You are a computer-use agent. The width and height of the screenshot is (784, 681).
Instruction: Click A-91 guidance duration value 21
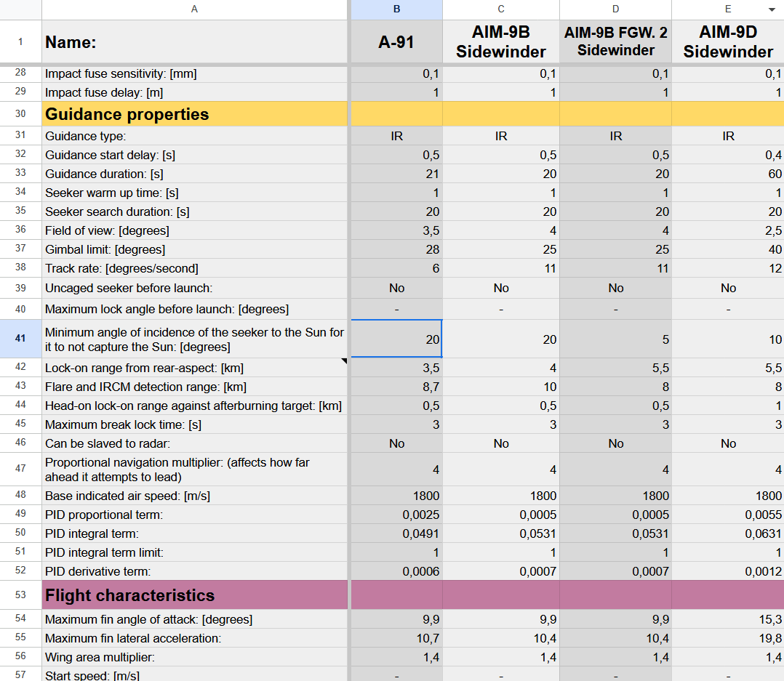tap(396, 174)
